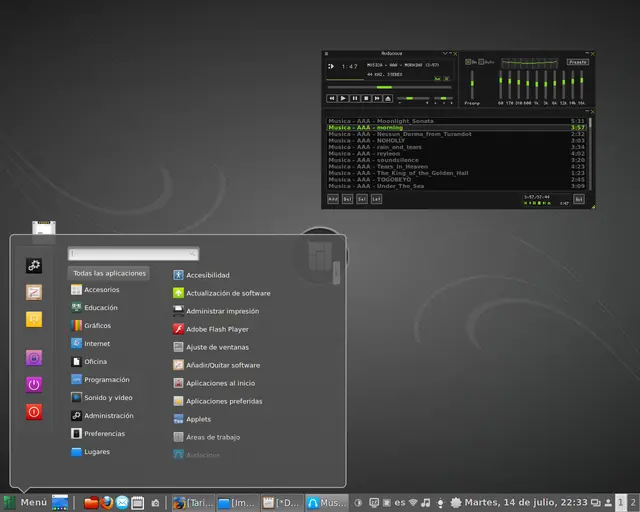Open the playlist Del menu button
The image size is (640, 512).
coord(347,199)
